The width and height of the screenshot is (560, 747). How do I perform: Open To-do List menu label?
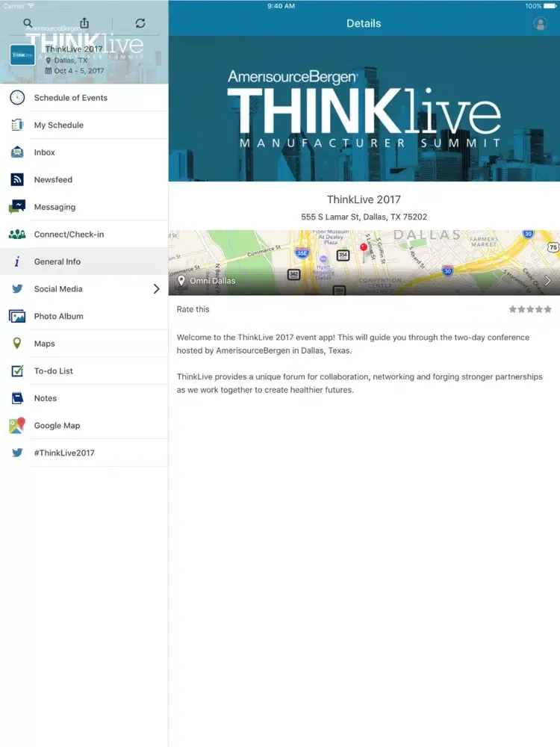[x=53, y=371]
